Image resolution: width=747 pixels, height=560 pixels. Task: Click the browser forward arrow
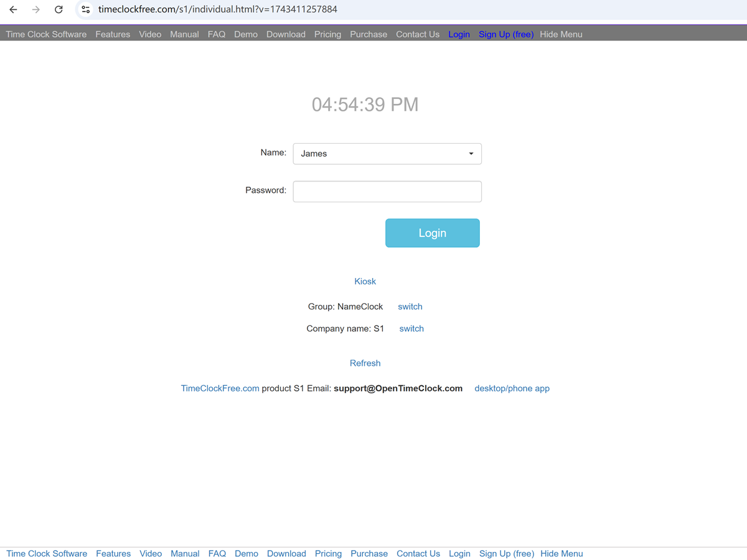35,9
